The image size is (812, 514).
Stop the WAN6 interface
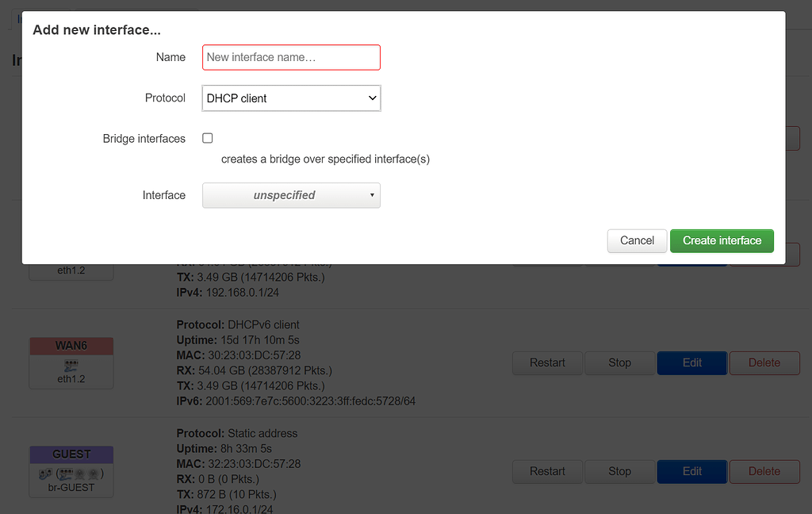pos(619,362)
